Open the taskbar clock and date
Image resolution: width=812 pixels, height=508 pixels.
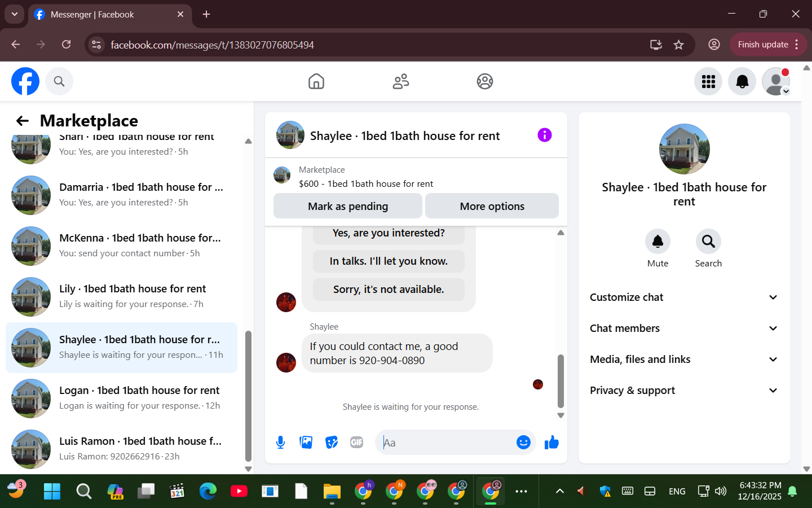tap(760, 491)
